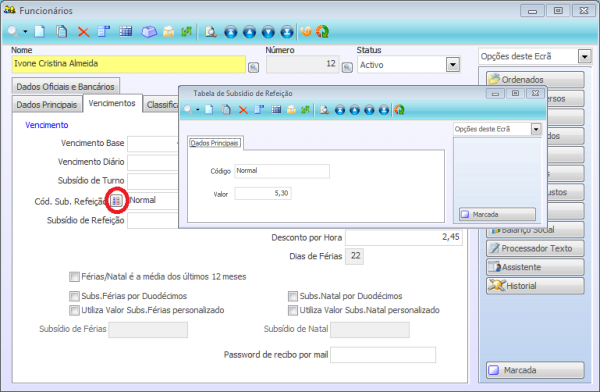This screenshot has height=392, width=600.
Task: Click the Password de recibo por mail field
Action: (x=383, y=355)
